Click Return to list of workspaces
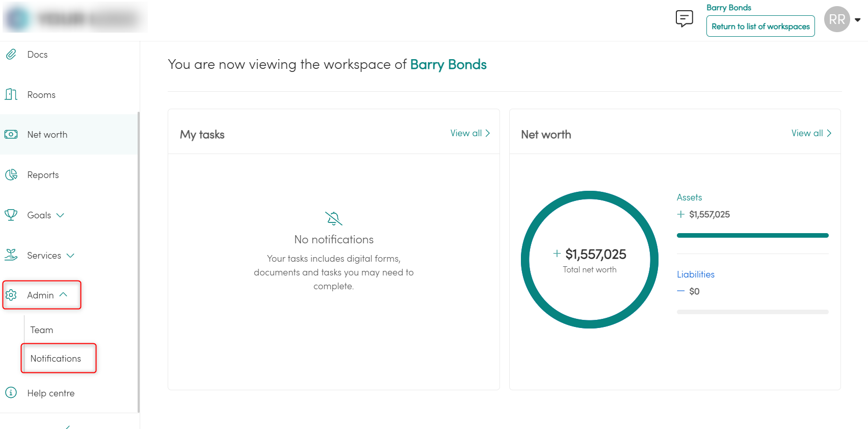The height and width of the screenshot is (429, 868). (760, 27)
